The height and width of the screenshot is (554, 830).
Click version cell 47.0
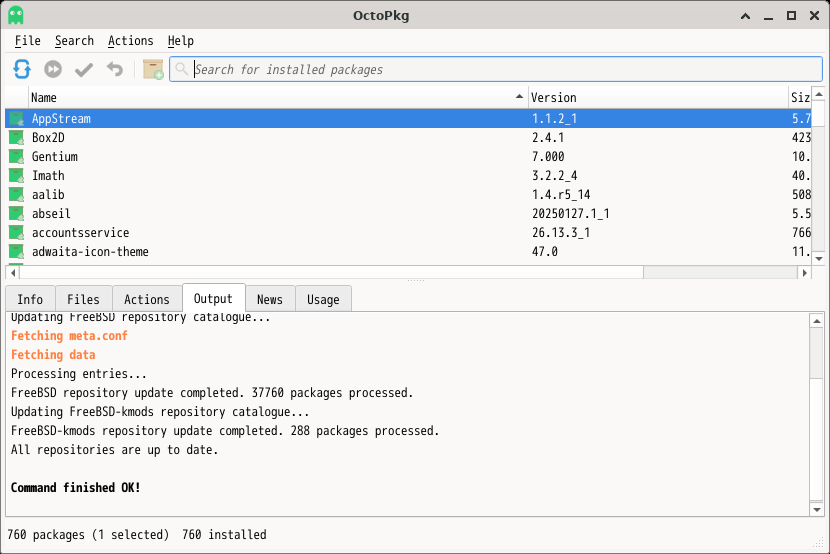point(545,252)
